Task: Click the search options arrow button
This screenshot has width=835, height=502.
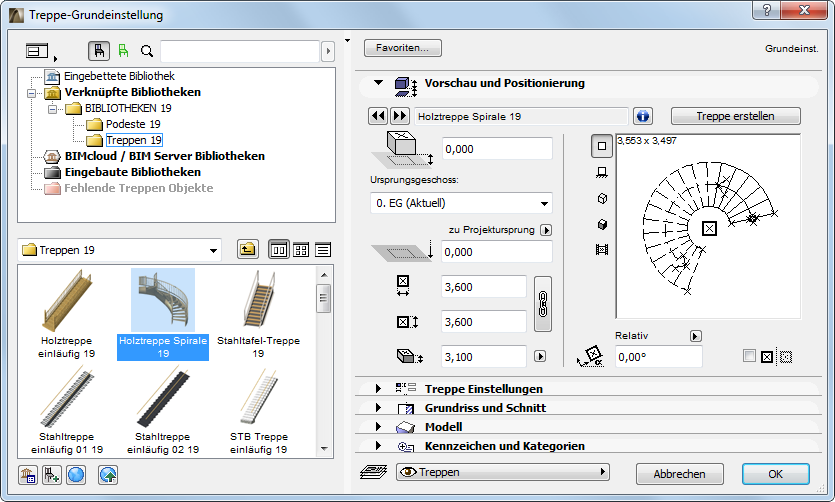Action: [328, 51]
